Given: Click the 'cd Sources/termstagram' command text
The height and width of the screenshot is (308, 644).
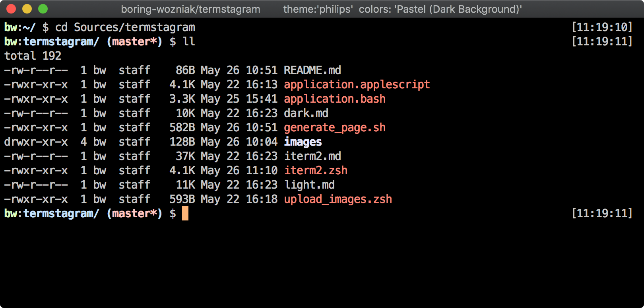Looking at the screenshot, I should (x=125, y=27).
